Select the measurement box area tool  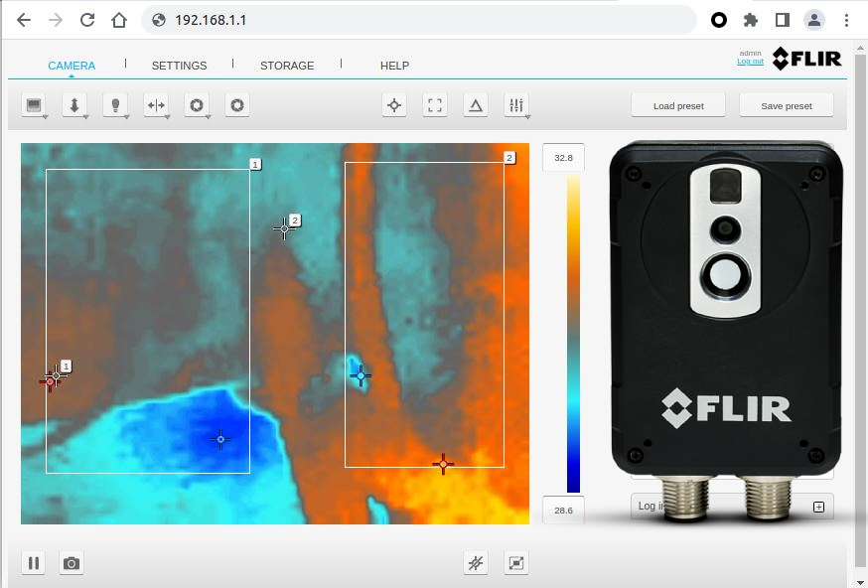click(435, 105)
